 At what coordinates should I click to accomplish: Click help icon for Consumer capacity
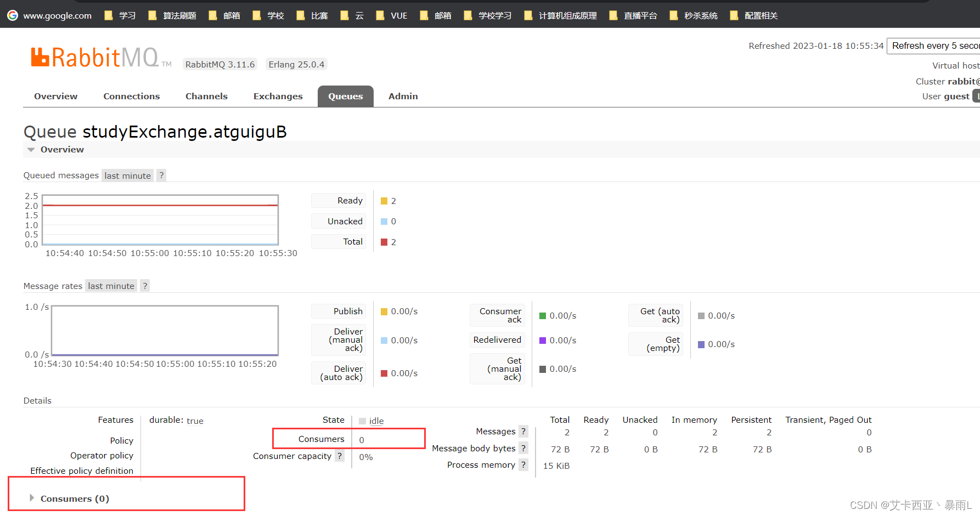(340, 456)
